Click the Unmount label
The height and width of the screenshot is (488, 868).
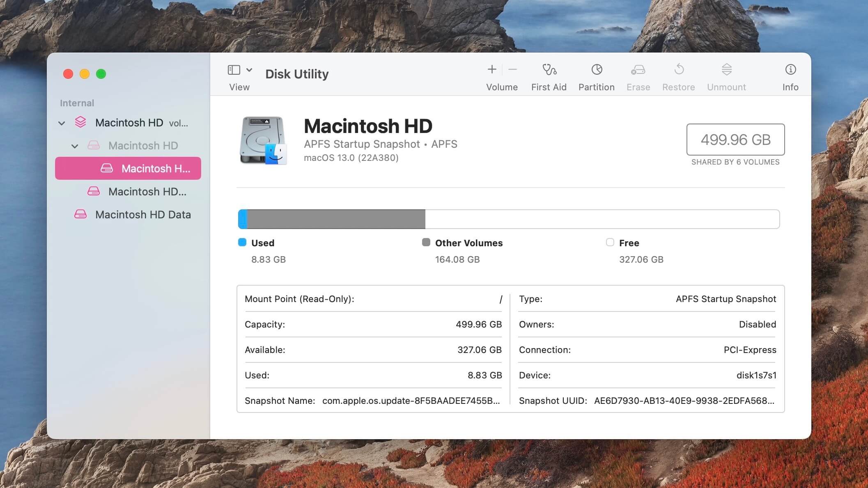click(x=726, y=87)
